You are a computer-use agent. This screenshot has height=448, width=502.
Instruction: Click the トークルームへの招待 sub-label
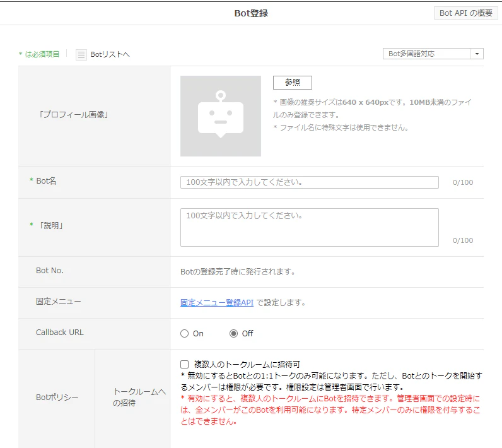[x=139, y=397]
